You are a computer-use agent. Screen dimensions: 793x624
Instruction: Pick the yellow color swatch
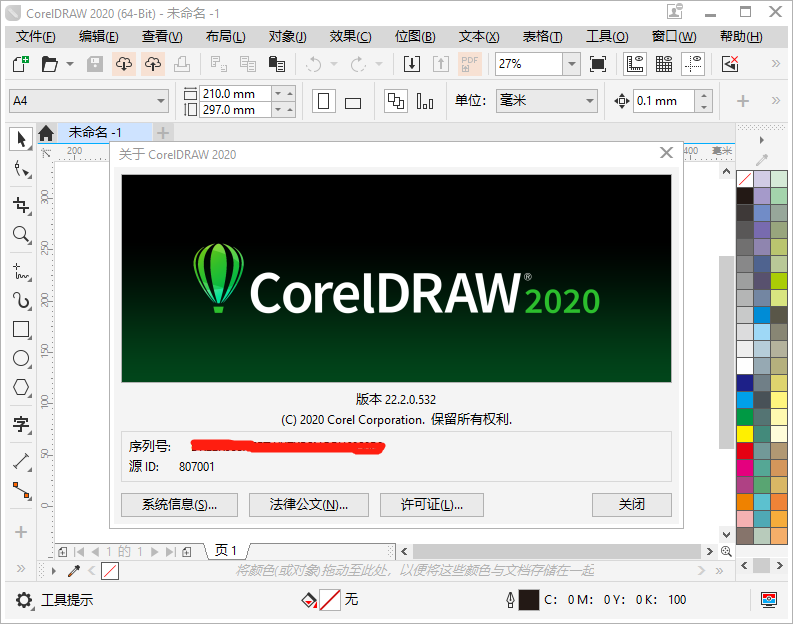tap(744, 434)
